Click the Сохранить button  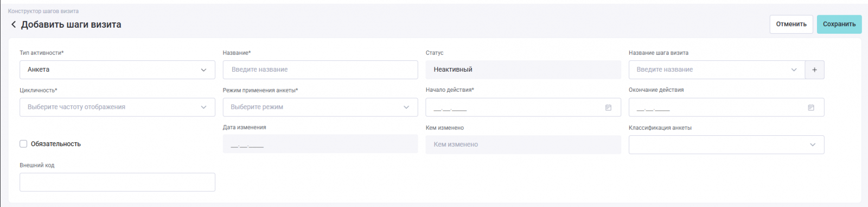pyautogui.click(x=839, y=24)
